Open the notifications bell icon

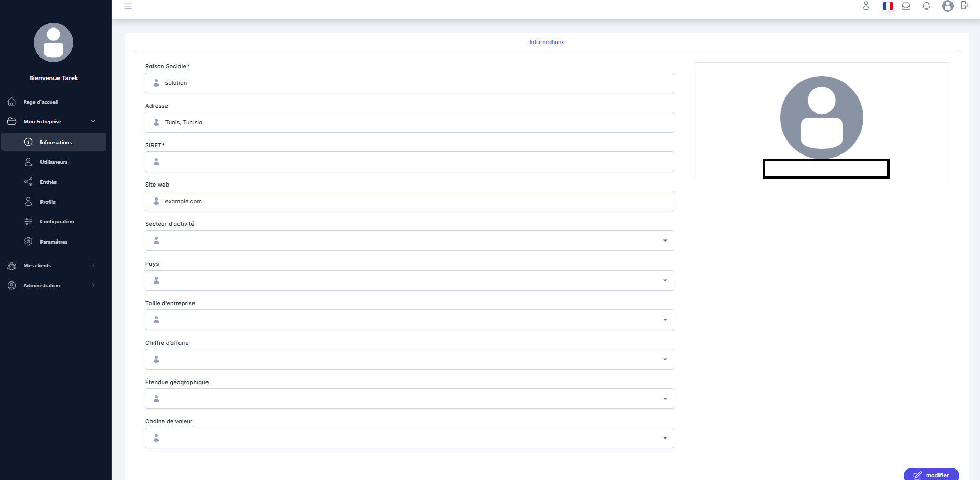pos(926,6)
